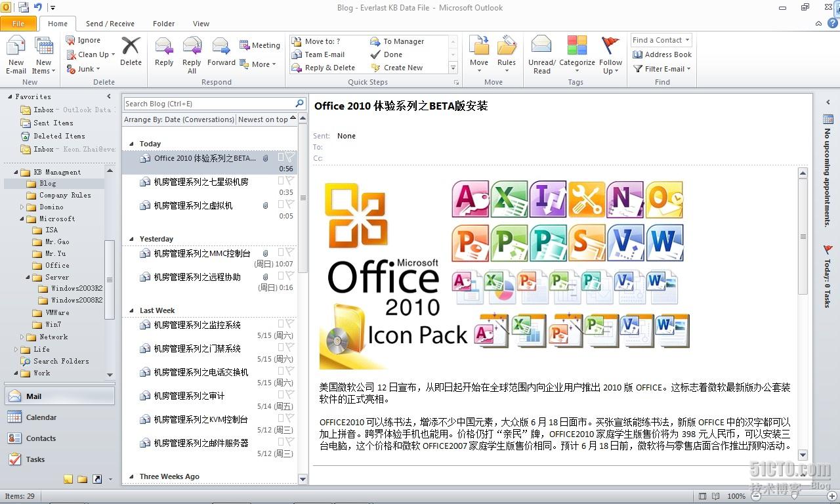Click the Find a Contact box

point(661,40)
